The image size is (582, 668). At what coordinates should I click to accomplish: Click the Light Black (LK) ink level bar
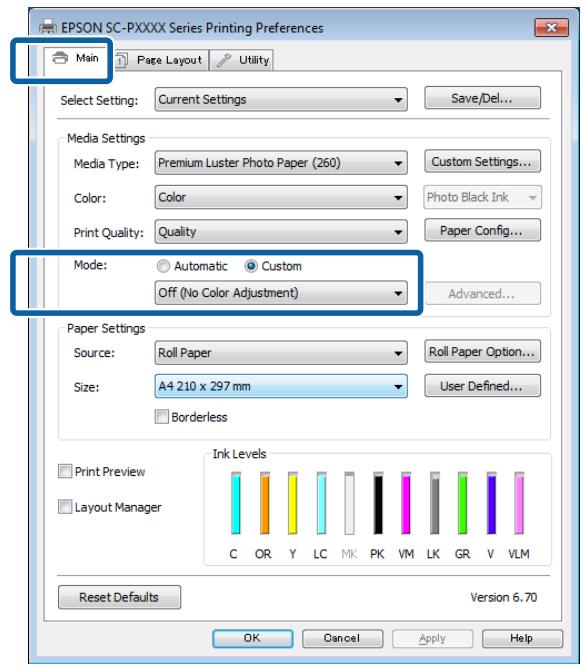tap(435, 503)
